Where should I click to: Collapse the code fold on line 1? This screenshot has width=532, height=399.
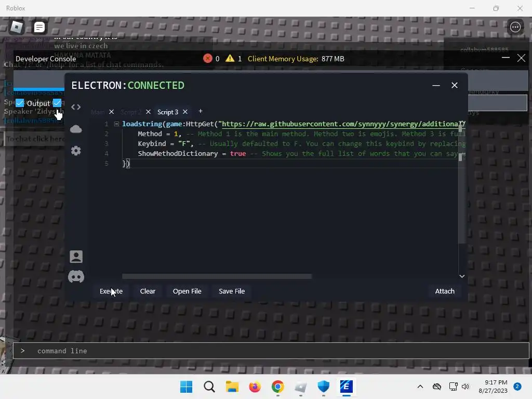point(116,124)
